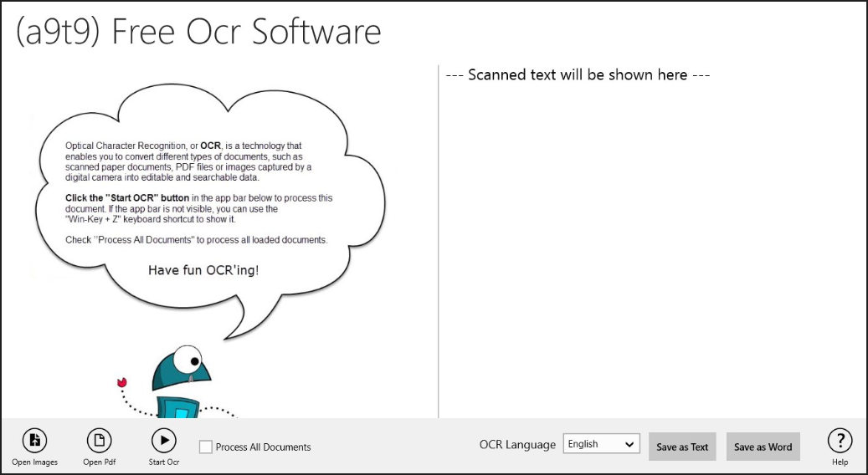Click the "(a9t9) Free Ocr Software" title
868x475 pixels.
click(198, 32)
